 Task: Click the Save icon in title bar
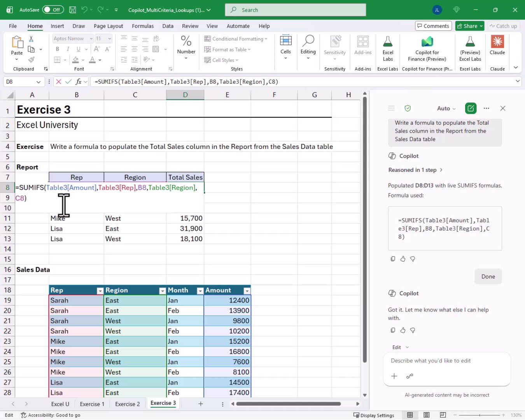72,10
